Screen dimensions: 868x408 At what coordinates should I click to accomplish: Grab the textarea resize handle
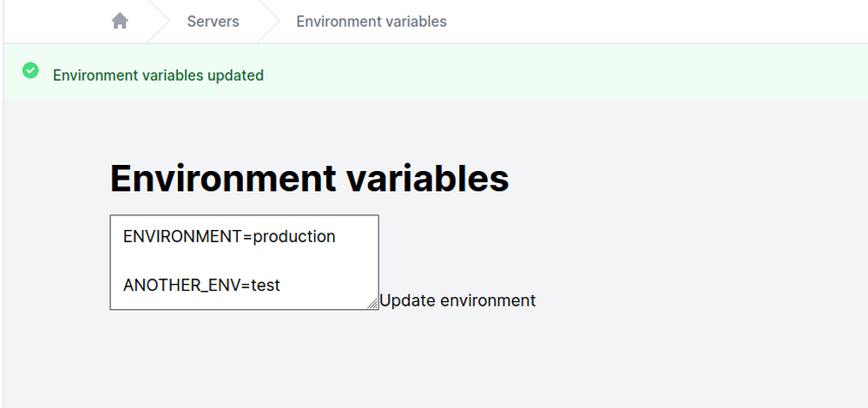pos(374,304)
